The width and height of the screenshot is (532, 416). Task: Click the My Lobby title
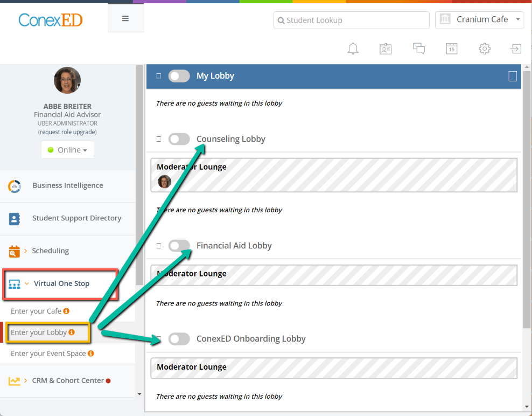[215, 76]
